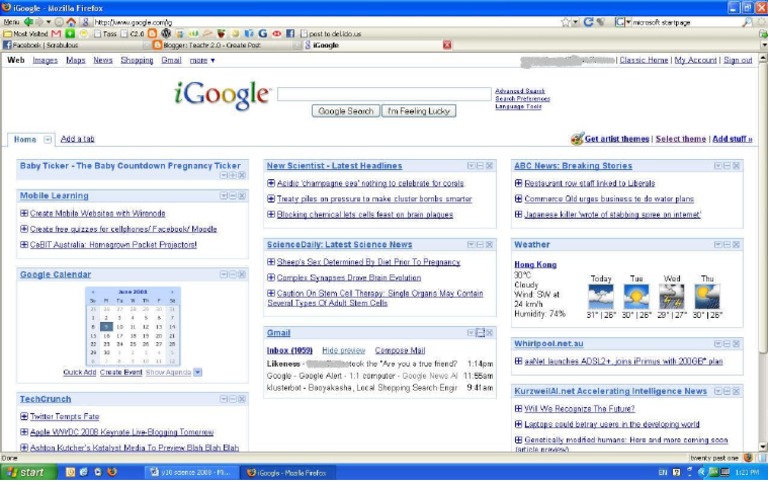The width and height of the screenshot is (768, 484).
Task: Bookmark this page with the star icon
Action: coord(566,22)
